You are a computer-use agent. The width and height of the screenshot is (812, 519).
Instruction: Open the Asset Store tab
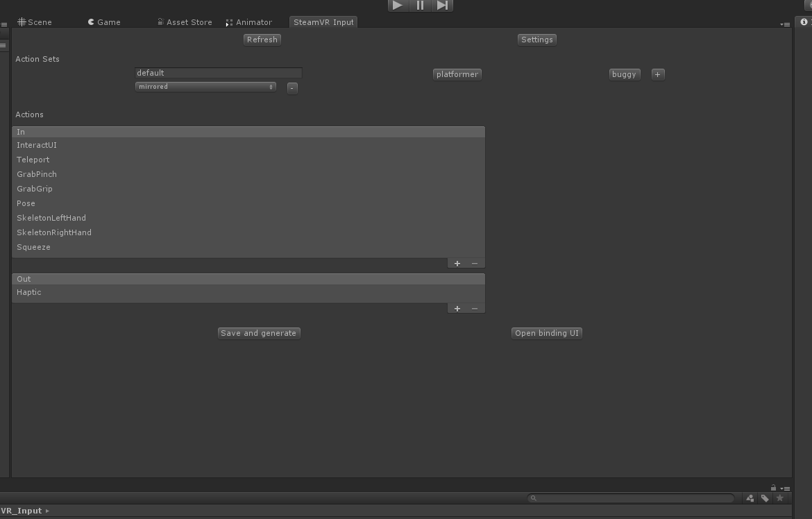pos(185,22)
